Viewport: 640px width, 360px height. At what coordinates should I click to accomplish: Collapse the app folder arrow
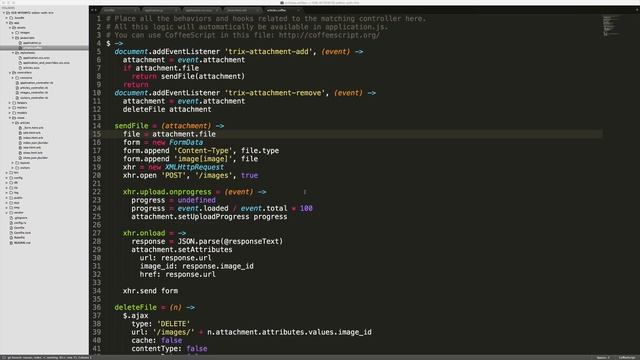[7, 23]
